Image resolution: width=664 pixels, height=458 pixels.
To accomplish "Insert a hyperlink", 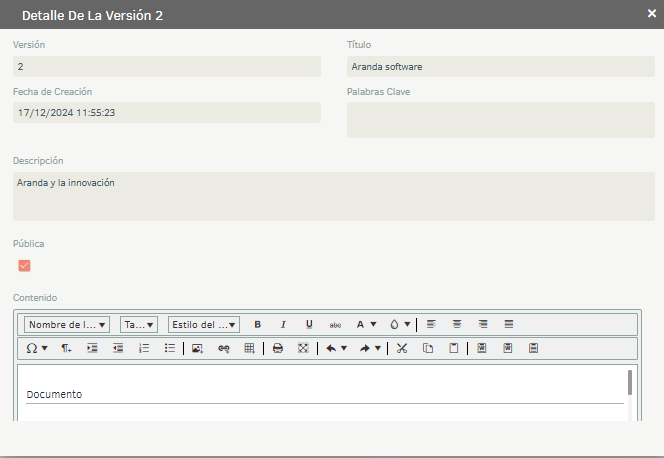I will pos(224,348).
